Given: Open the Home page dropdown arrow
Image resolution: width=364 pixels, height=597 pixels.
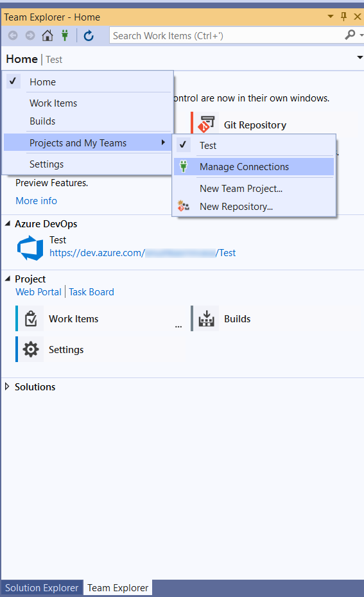Looking at the screenshot, I should (x=360, y=58).
